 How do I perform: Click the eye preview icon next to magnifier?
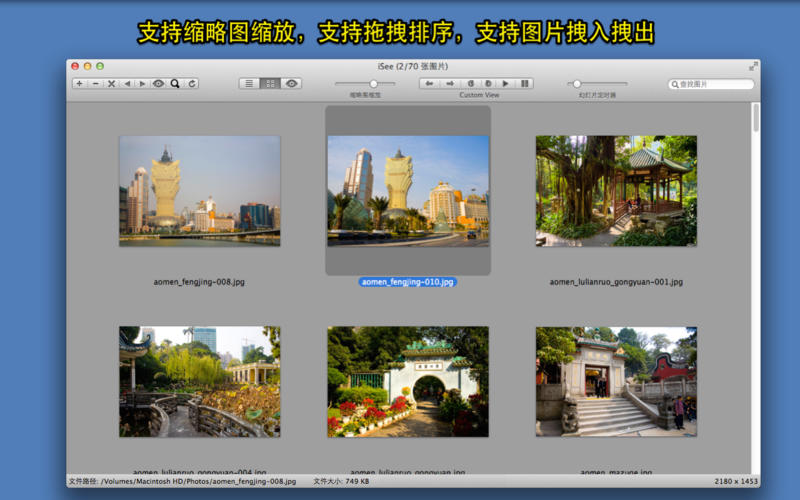158,84
